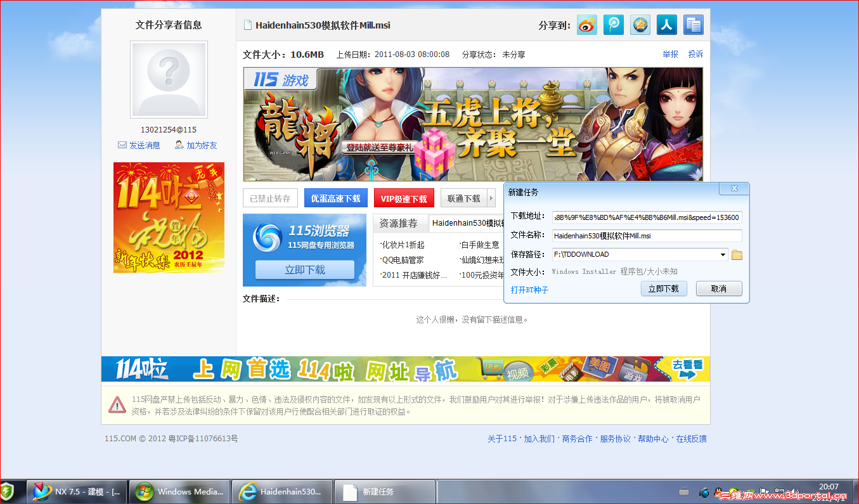Screen dimensions: 859x504
Task: Switch to NX 7.5 taskbar window
Action: click(77, 491)
